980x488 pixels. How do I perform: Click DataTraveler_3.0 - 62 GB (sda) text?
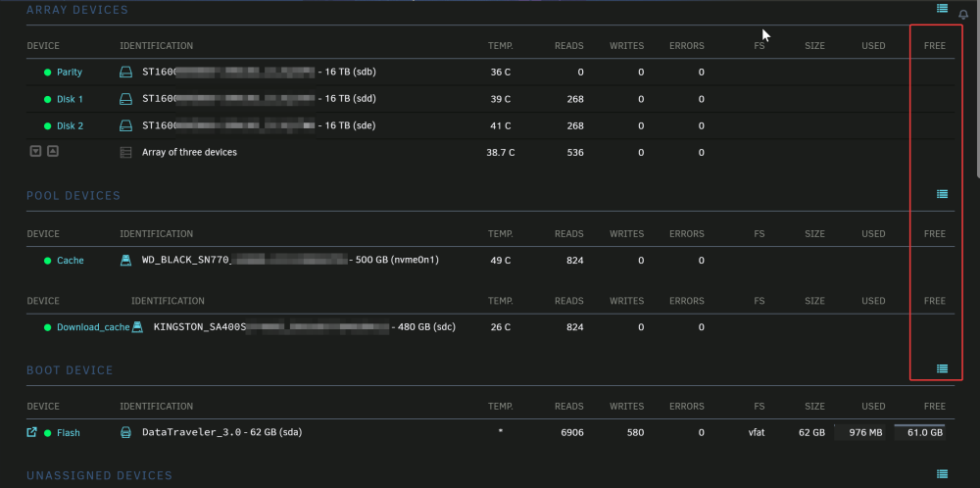(x=221, y=432)
